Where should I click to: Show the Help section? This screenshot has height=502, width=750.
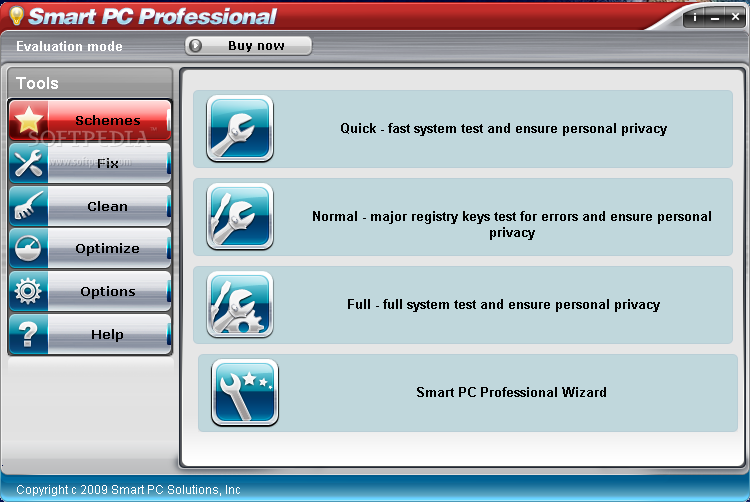click(90, 334)
